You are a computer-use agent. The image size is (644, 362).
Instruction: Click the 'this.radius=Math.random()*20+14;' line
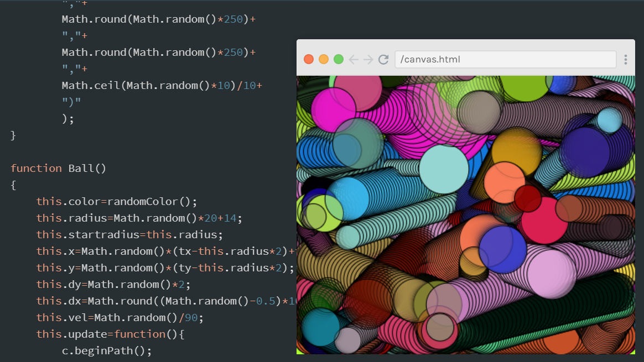pos(139,218)
